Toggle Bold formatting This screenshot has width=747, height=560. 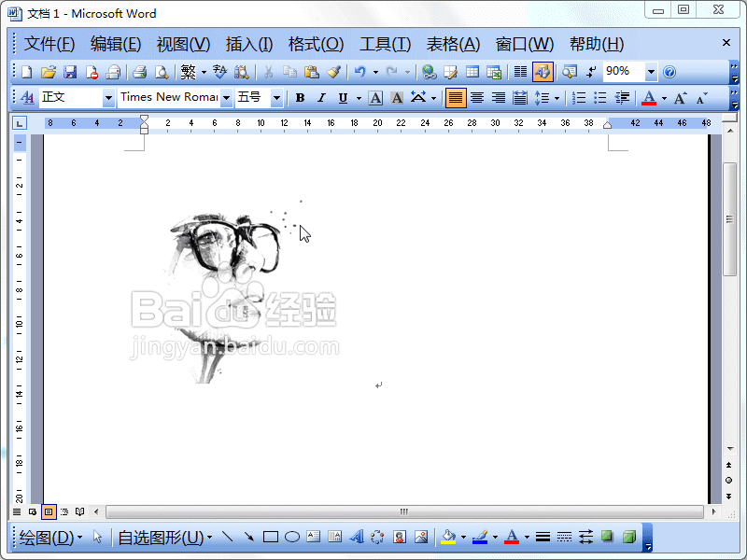[x=300, y=98]
